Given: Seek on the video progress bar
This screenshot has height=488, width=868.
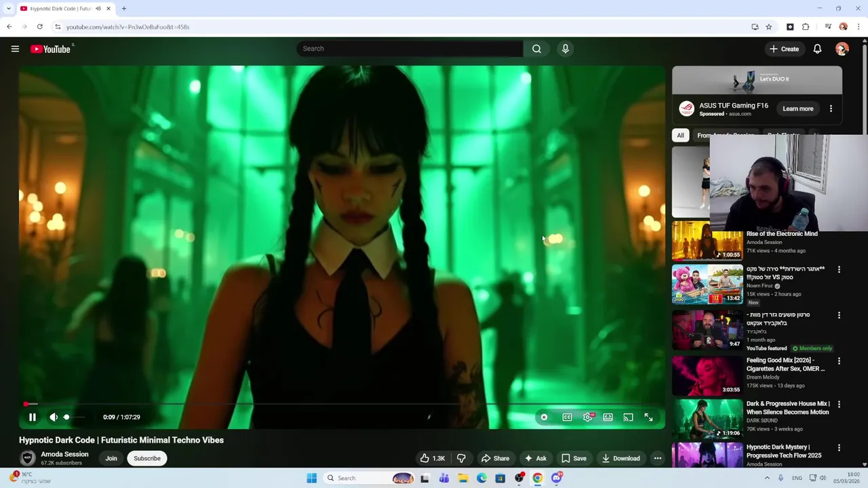Looking at the screenshot, I should pos(342,404).
